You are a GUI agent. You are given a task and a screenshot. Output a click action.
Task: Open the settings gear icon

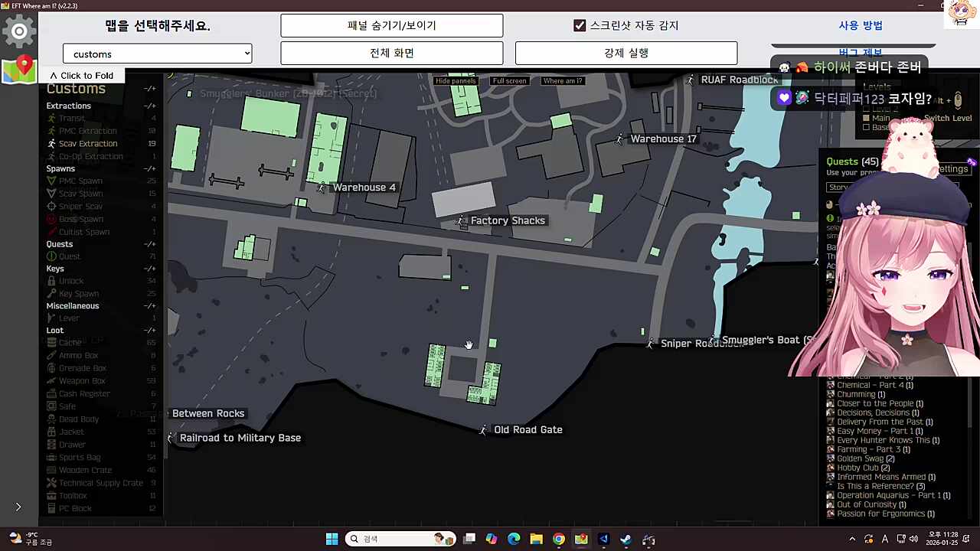click(x=19, y=31)
